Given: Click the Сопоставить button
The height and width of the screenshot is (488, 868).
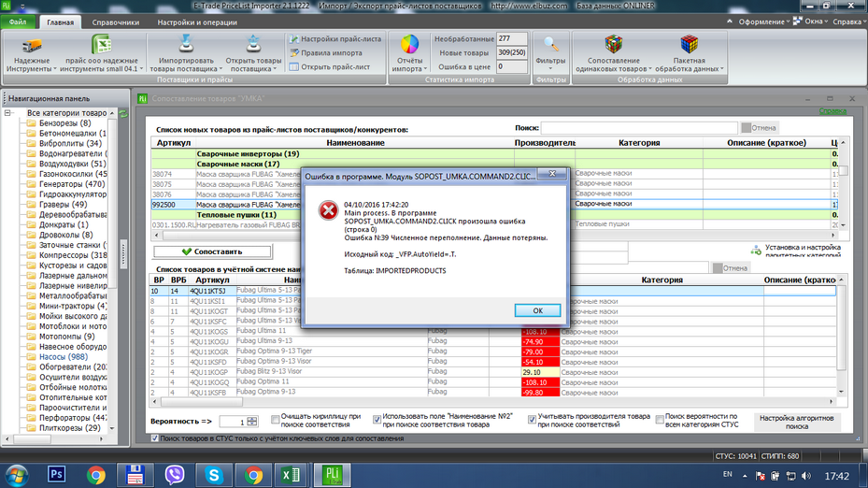Looking at the screenshot, I should point(212,251).
